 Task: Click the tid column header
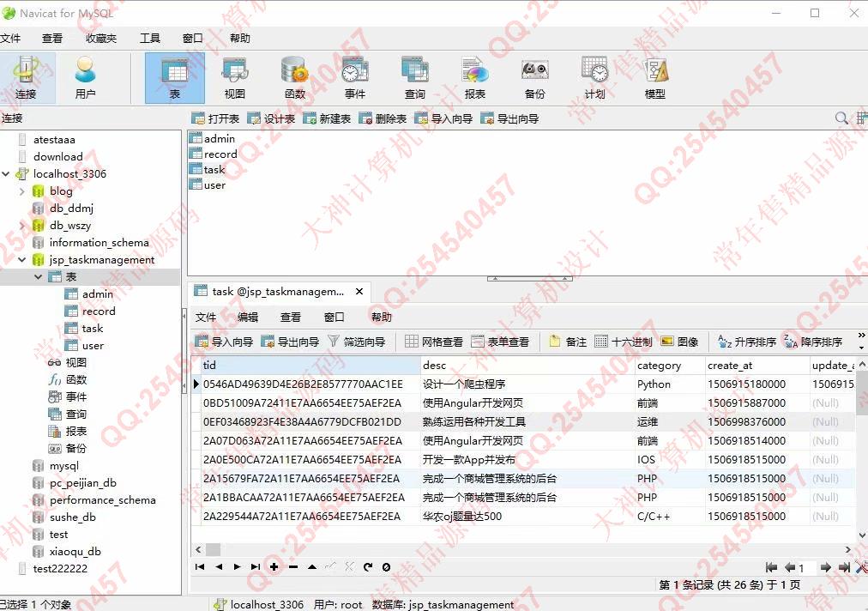click(x=310, y=366)
